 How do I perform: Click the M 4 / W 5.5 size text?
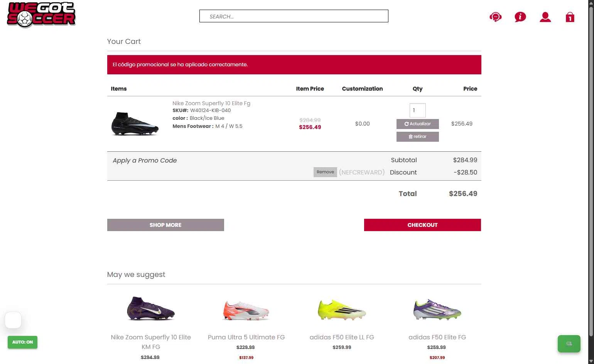tap(229, 126)
